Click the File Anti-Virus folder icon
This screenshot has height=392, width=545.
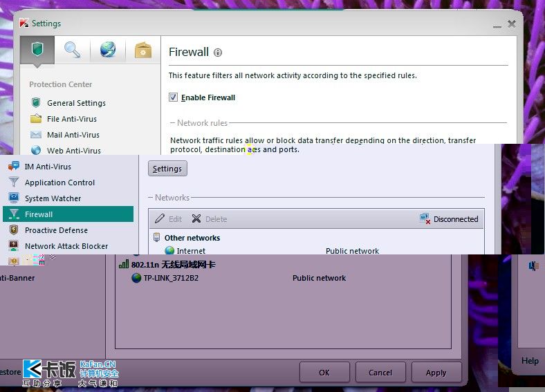[36, 118]
